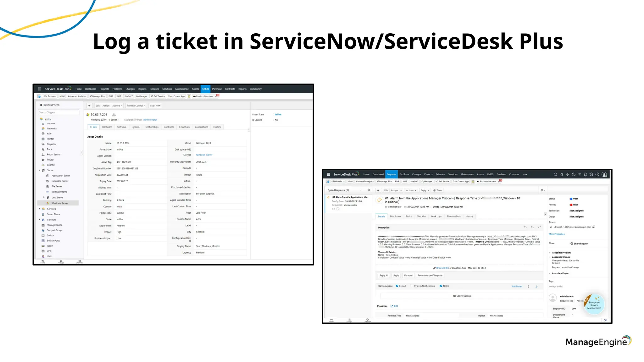Expand the Unix Server tree node
Image resolution: width=644 pixels, height=362 pixels.
(x=44, y=197)
